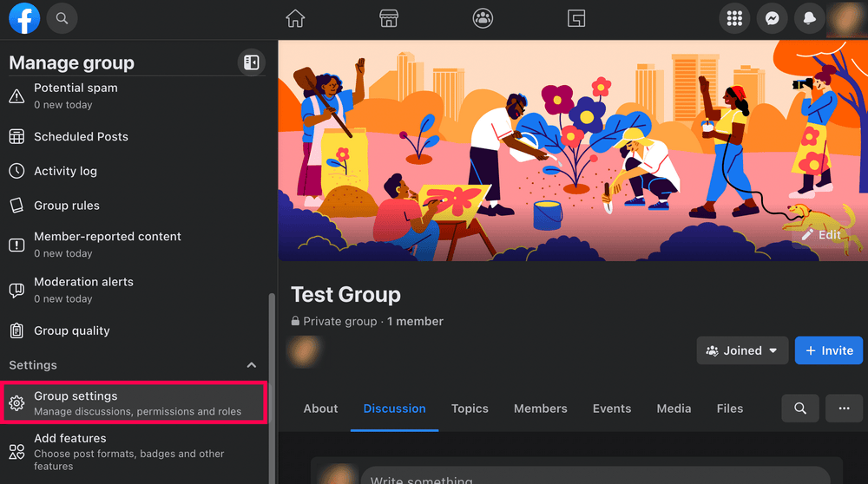The width and height of the screenshot is (868, 484).
Task: Open Group settings in sidebar
Action: click(134, 403)
